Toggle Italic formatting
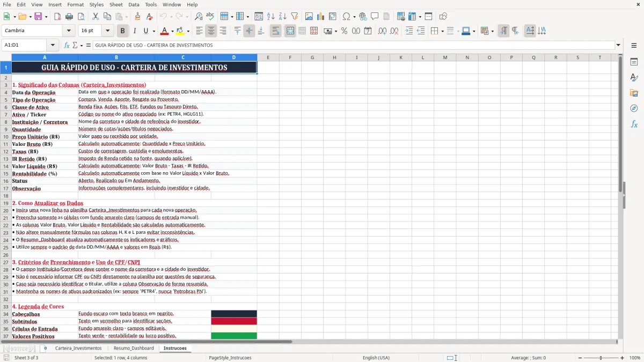 pyautogui.click(x=134, y=31)
